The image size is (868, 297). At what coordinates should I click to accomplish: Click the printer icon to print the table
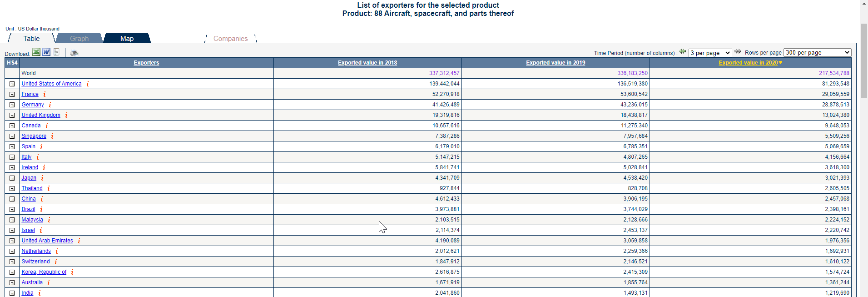coord(74,53)
